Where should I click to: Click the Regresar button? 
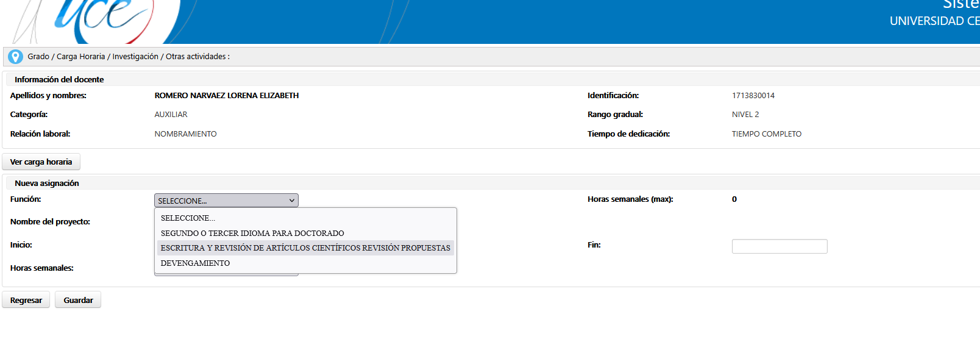pos(26,300)
